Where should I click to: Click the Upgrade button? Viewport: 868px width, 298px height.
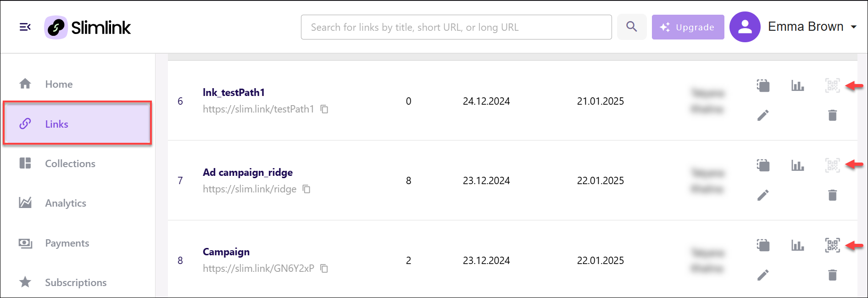pyautogui.click(x=688, y=27)
